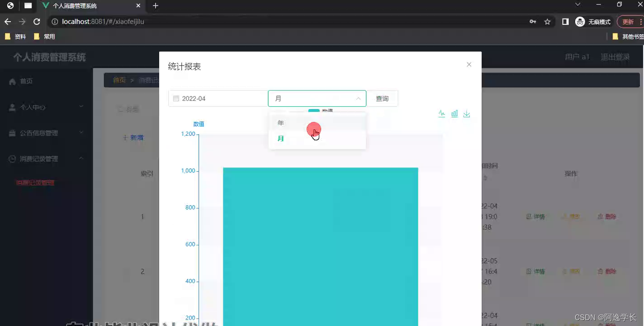
Task: Open 详情 for row 1
Action: [535, 217]
